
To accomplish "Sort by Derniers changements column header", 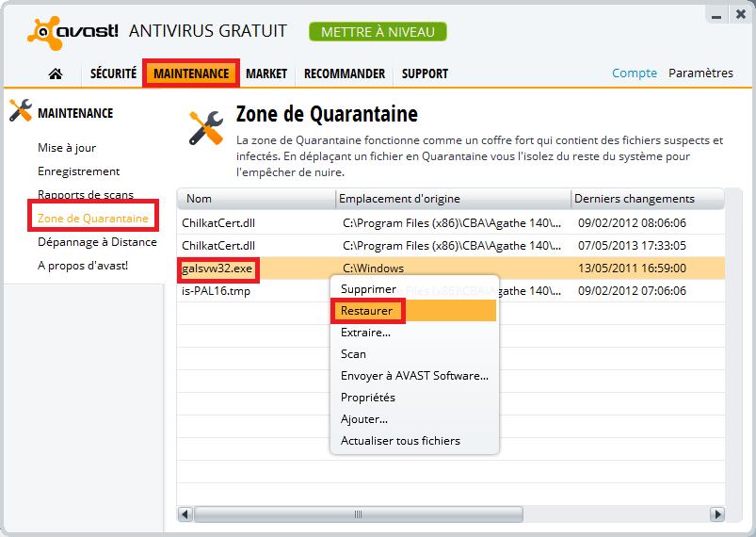I will (x=648, y=199).
